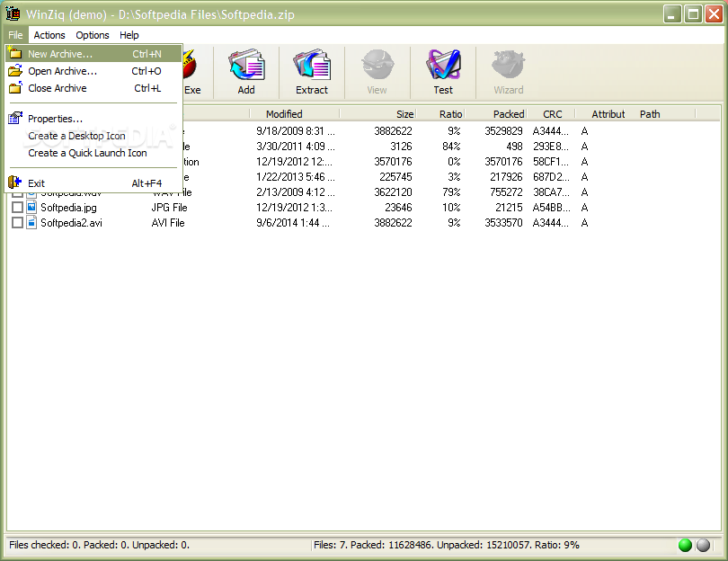728x561 pixels.
Task: Click the Files checked status bar text
Action: pos(100,545)
